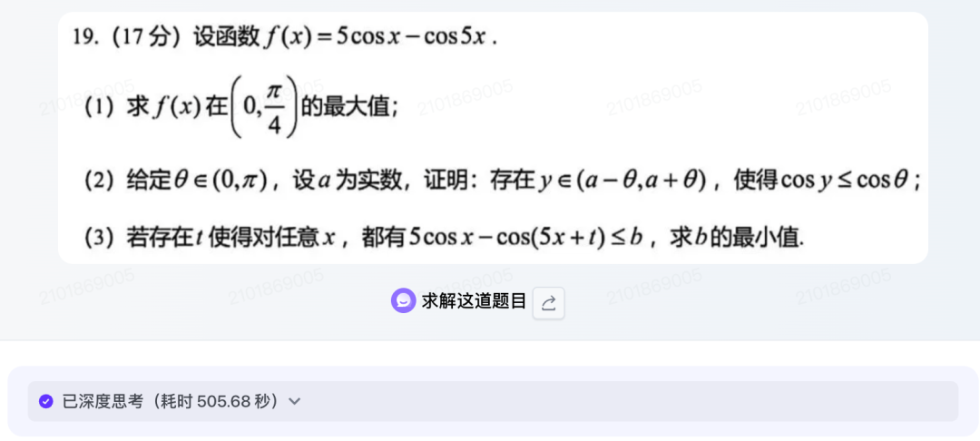
Task: Click the cos y ≤ cos θ inequality
Action: (x=844, y=181)
